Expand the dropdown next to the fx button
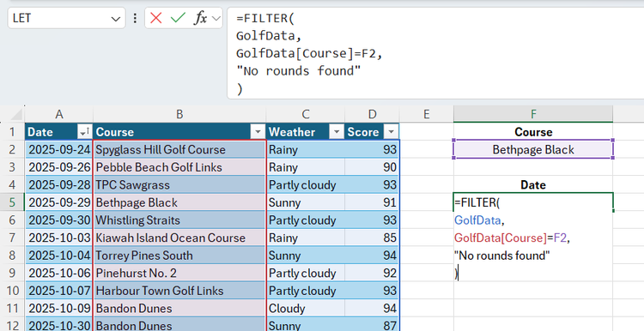Viewport: 644px width, 331px height. click(216, 18)
